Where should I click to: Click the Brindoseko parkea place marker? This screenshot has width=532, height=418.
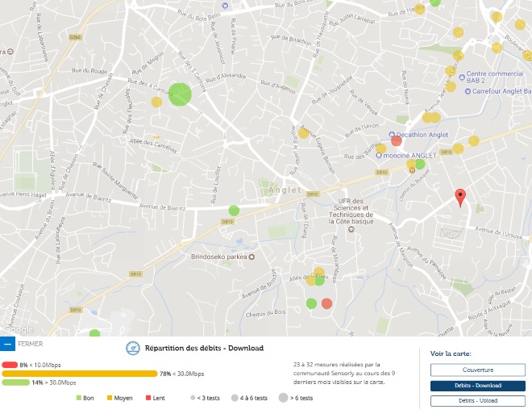coord(251,257)
